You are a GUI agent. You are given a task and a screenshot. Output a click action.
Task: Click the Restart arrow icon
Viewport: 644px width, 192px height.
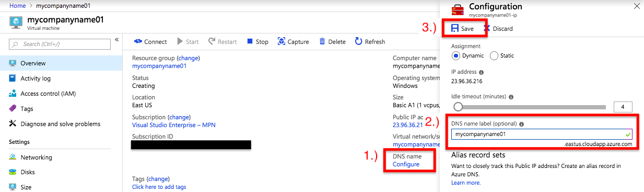tap(212, 41)
